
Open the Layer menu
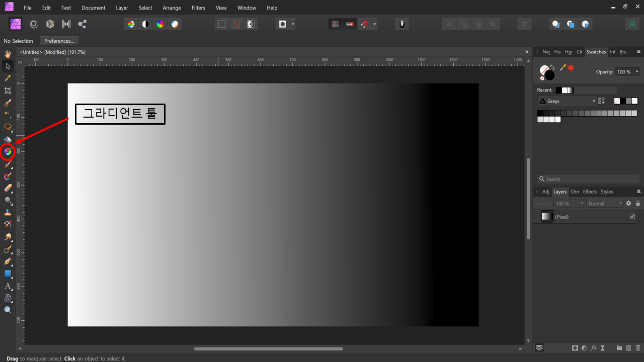pos(122,8)
